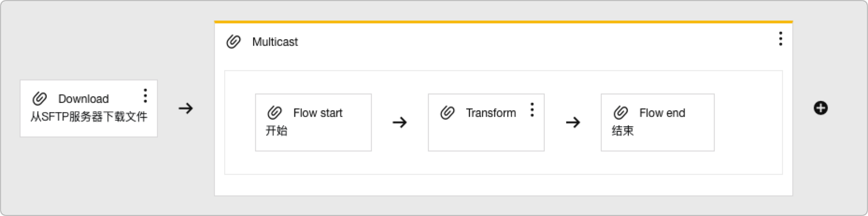Screen dimensions: 868x216
Task: Select the Flow end label
Action: click(x=662, y=113)
